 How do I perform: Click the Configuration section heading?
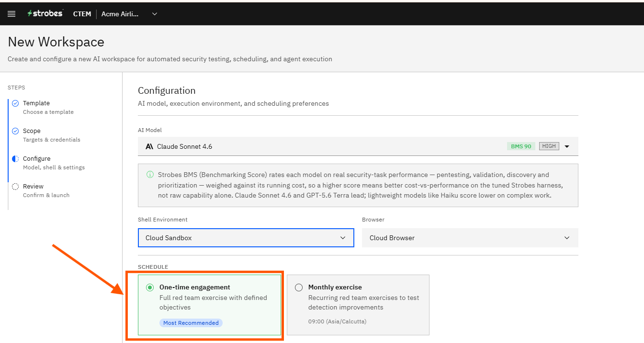point(167,90)
